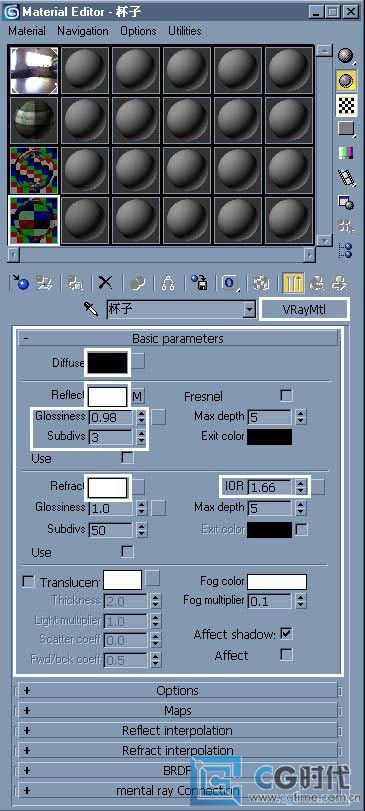Click the Material Effects Channel 0 icon
Viewport: 365px width, 811px height.
231,282
